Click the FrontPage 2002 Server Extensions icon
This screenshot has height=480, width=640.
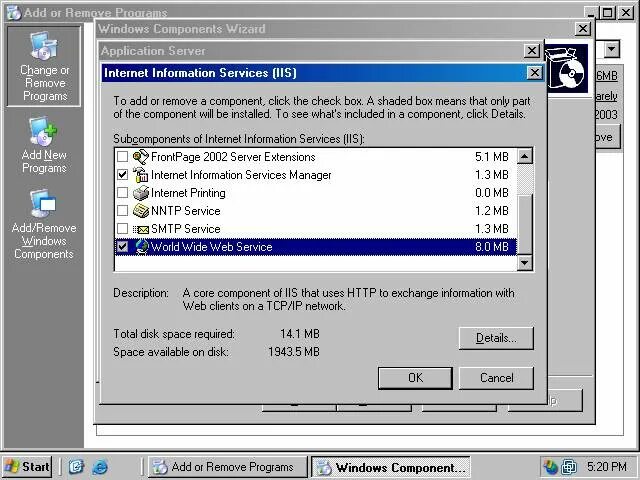tap(141, 157)
